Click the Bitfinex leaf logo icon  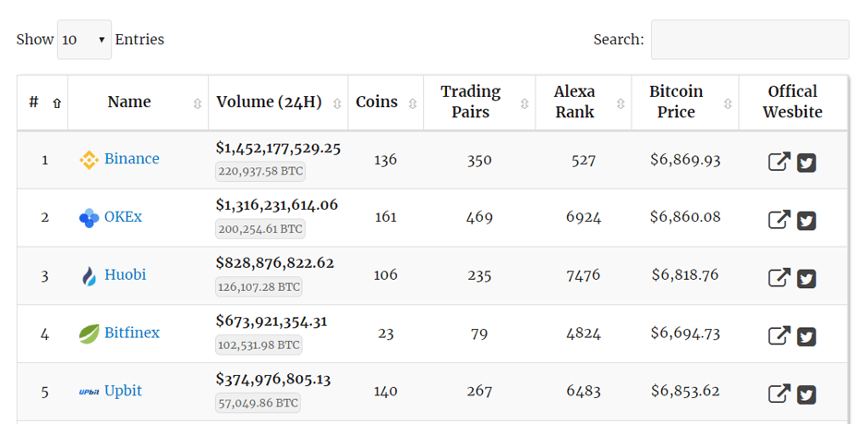pos(90,333)
